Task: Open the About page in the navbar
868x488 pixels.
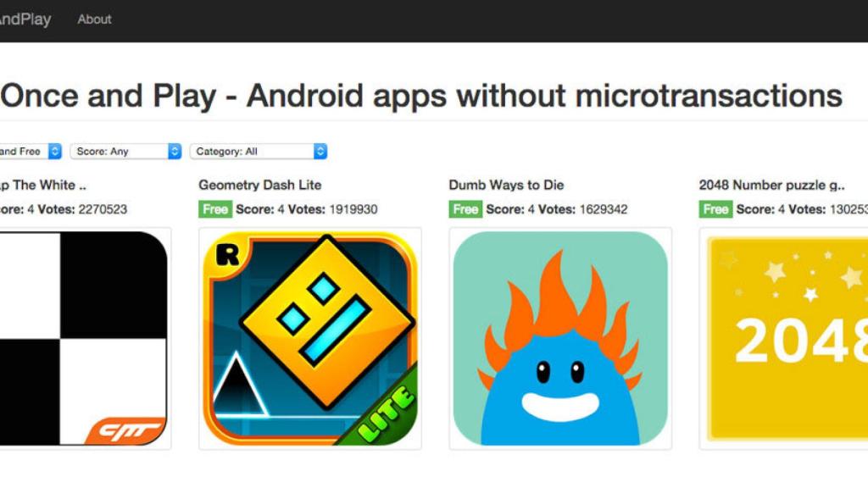Action: tap(94, 19)
